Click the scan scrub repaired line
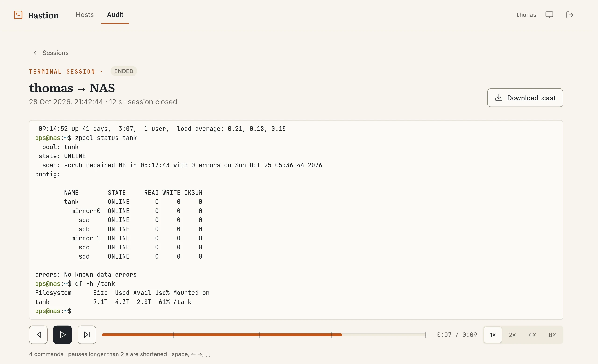 182,165
